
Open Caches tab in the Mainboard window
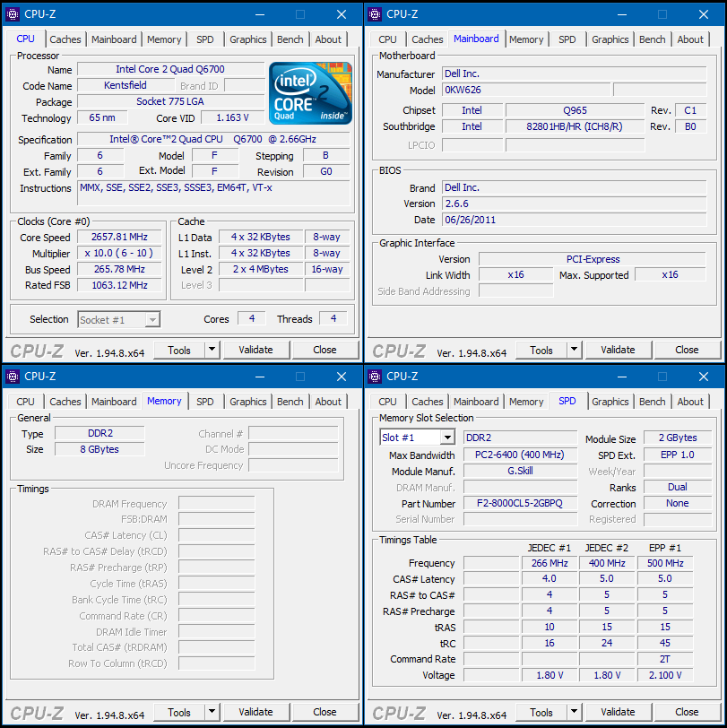click(428, 39)
